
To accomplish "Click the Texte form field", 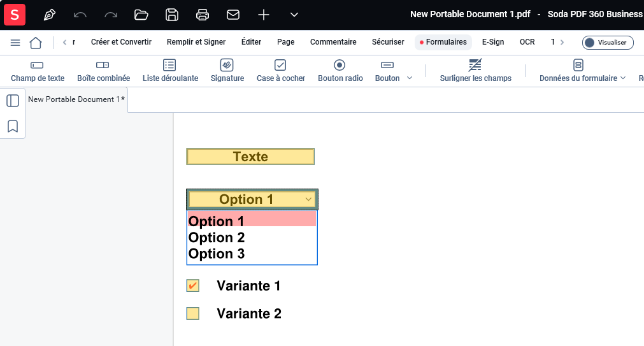I will coord(250,157).
